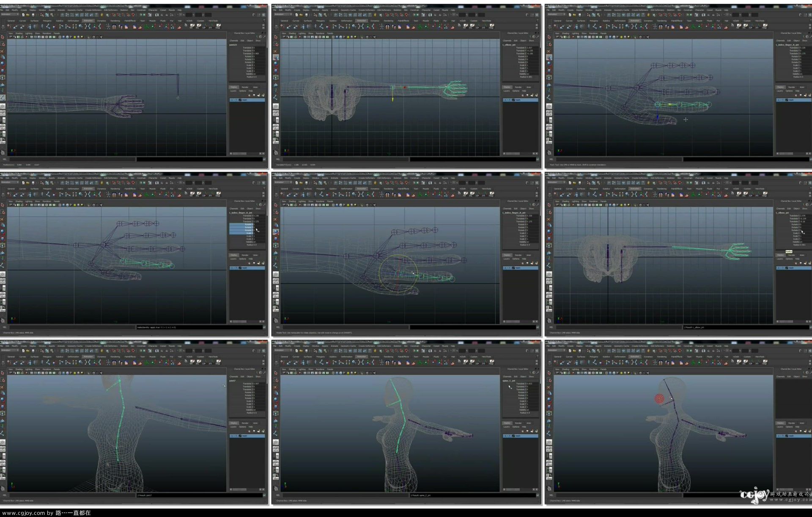This screenshot has width=812, height=517.
Task: Click skeleton figure shelf icon in center Maya window
Action: click(381, 194)
